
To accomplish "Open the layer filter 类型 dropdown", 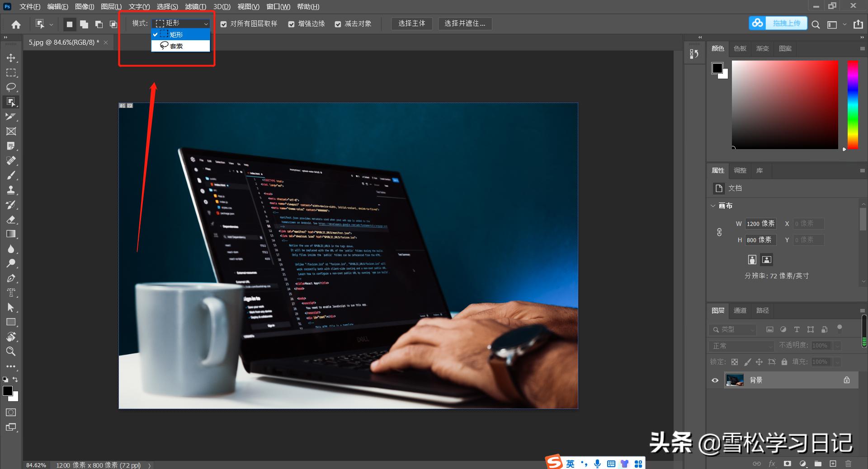I will 732,329.
